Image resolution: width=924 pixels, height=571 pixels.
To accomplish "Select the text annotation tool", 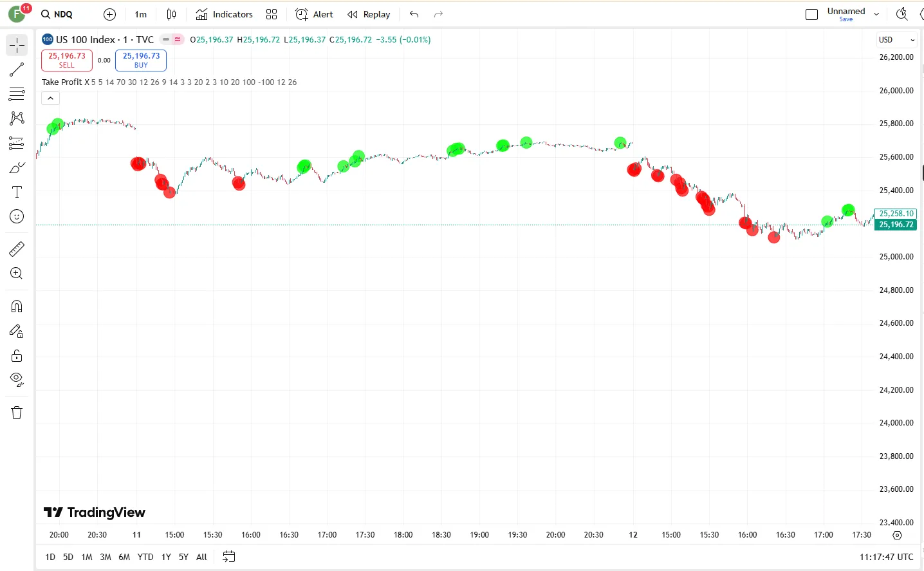I will click(x=17, y=192).
